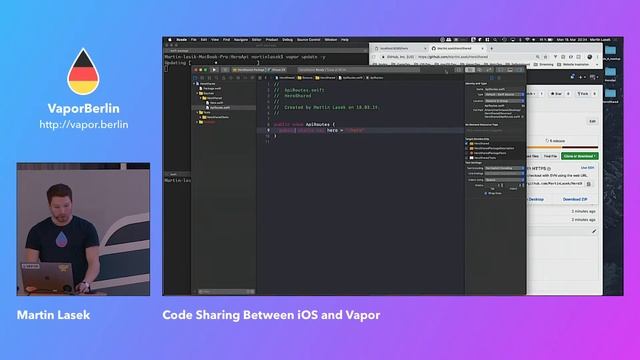Show the Find navigator
This screenshot has height=360, width=640.
(216, 78)
